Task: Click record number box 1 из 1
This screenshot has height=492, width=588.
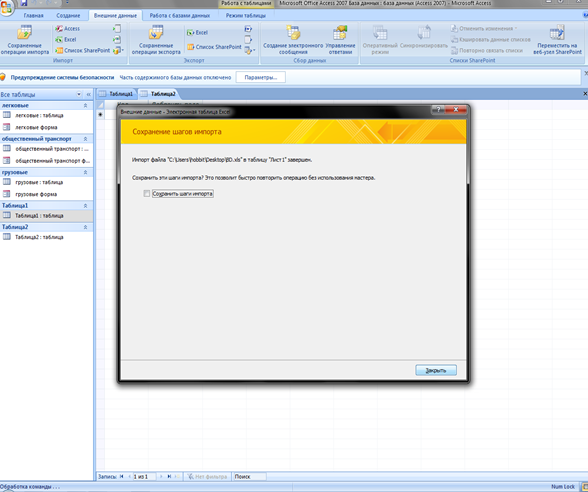Action: click(x=145, y=477)
